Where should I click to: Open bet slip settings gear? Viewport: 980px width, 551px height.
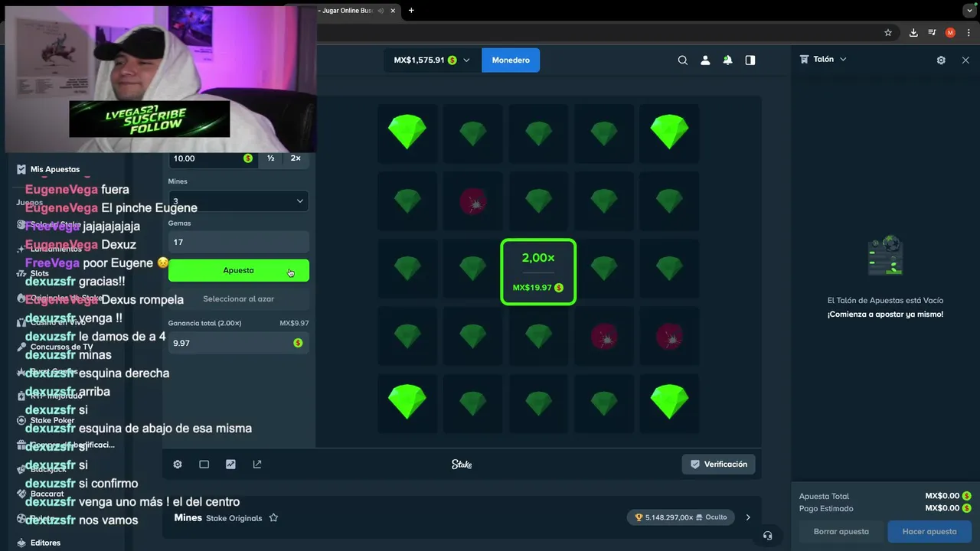point(941,60)
